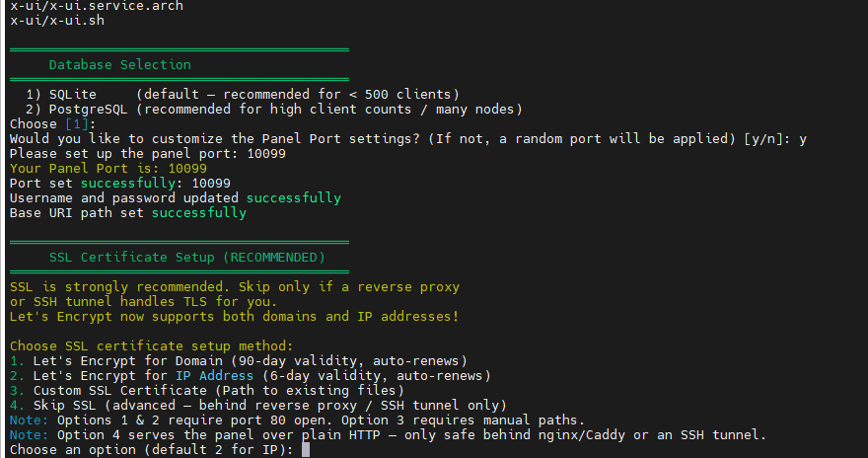868x458 pixels.
Task: Click the 'y' answer after '[y/n]:'
Action: click(803, 139)
